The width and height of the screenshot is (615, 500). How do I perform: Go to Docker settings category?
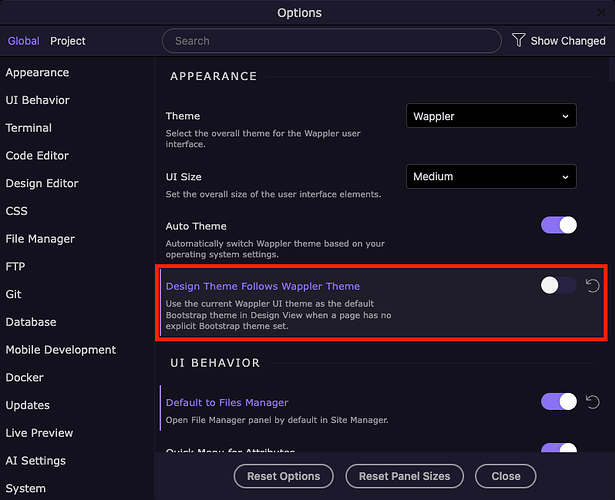[26, 378]
